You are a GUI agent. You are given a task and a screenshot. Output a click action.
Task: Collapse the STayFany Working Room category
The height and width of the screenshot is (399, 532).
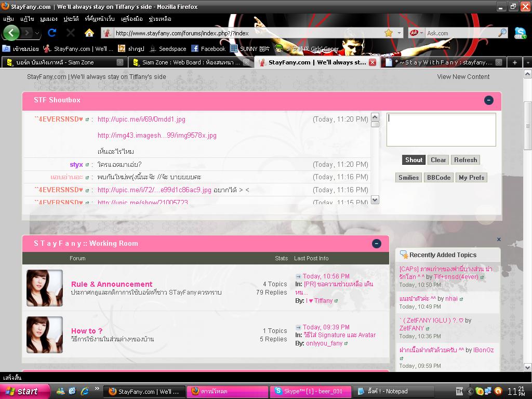(376, 244)
